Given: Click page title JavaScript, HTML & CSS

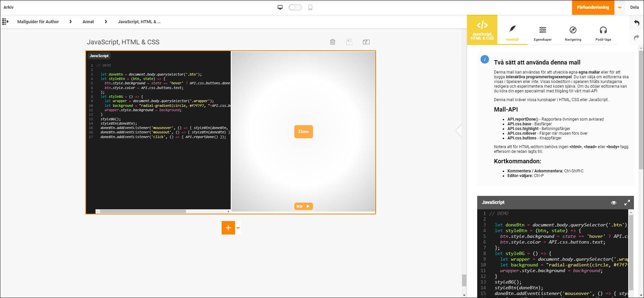Looking at the screenshot, I should [123, 42].
